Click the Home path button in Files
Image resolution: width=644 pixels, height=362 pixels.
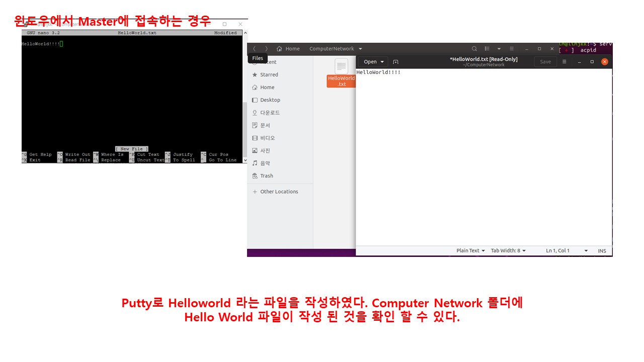coord(288,49)
